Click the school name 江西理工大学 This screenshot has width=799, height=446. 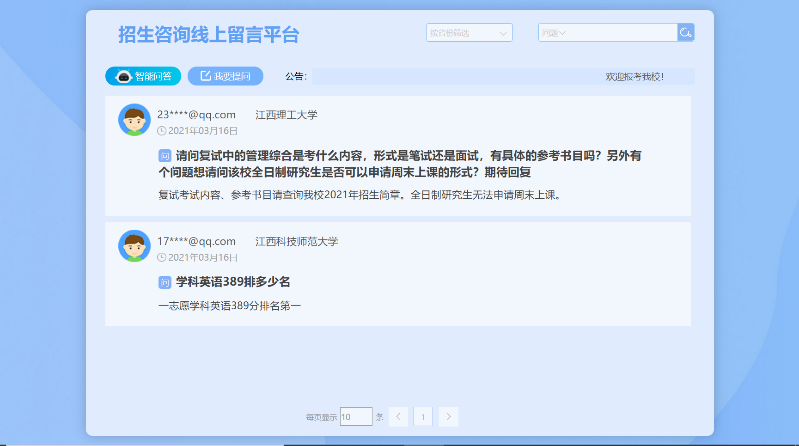pyautogui.click(x=286, y=115)
